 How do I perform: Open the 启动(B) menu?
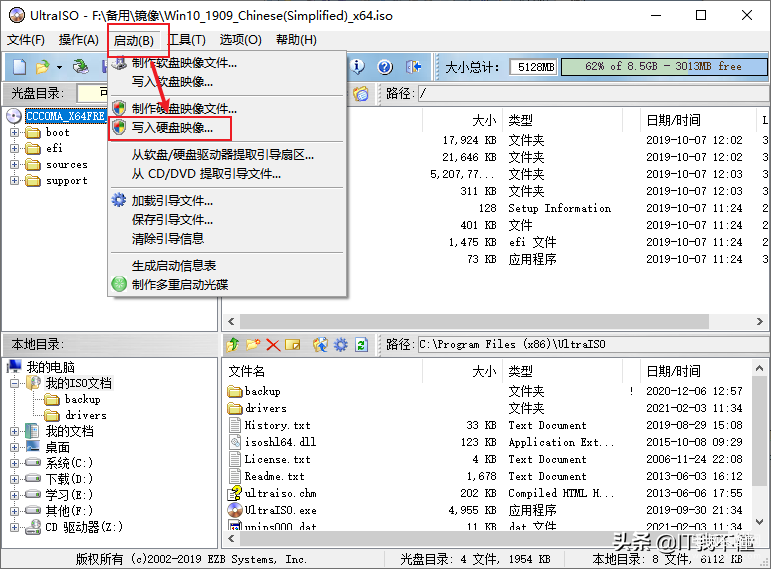point(134,40)
